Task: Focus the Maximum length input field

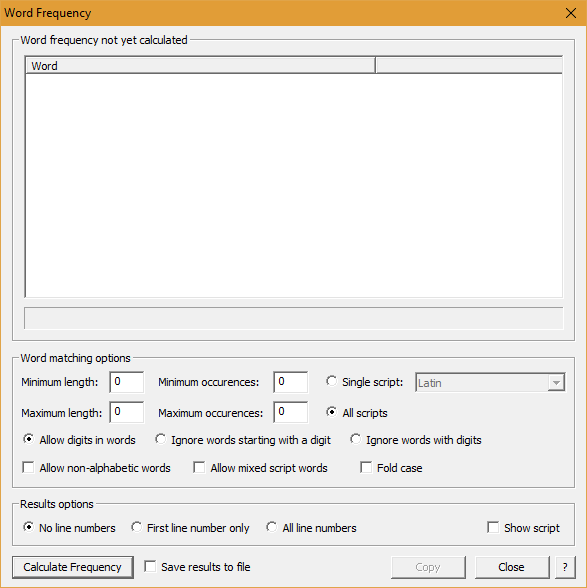Action: click(126, 412)
